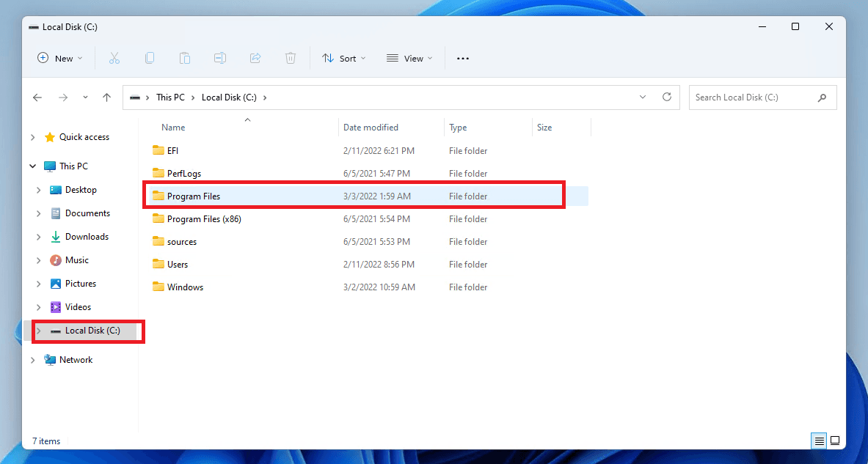The image size is (868, 464).
Task: Click the Share icon in toolbar
Action: coord(255,58)
